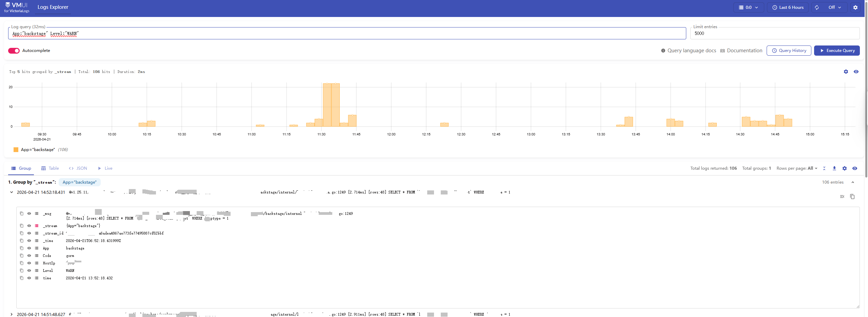Focus the Limit entries field
The image size is (868, 317).
[x=775, y=33]
